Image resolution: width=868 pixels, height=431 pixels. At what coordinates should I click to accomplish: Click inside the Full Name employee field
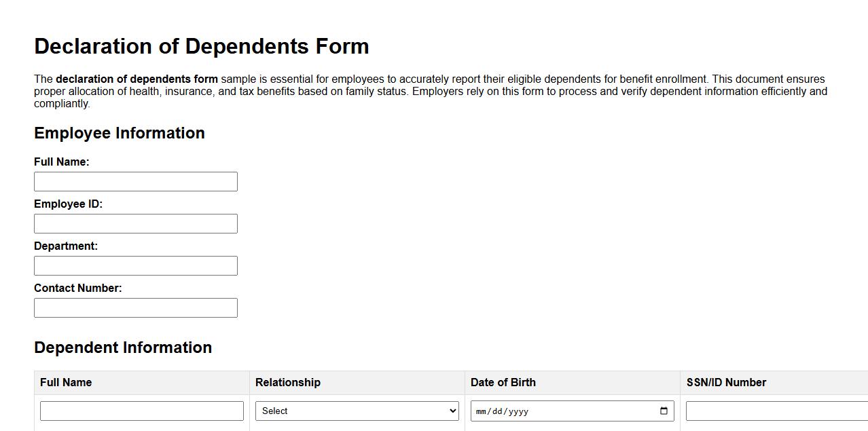135,181
